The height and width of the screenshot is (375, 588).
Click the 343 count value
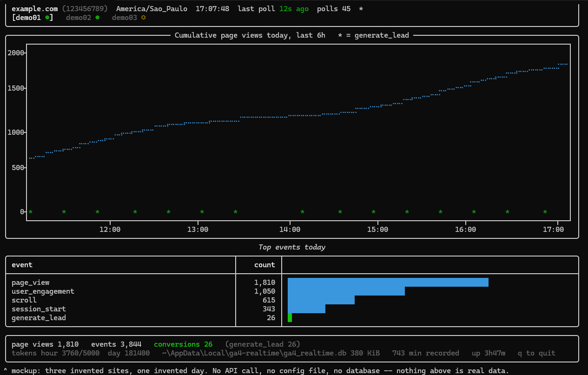click(269, 309)
